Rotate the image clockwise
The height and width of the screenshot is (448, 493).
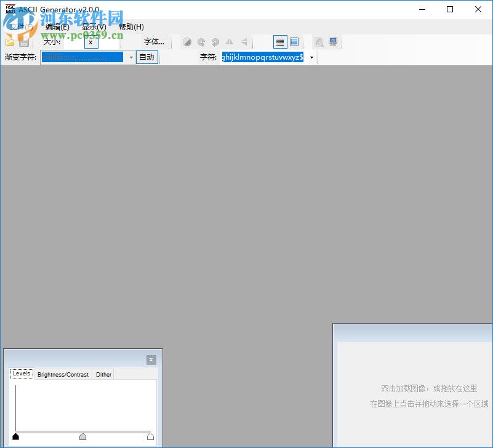(215, 42)
